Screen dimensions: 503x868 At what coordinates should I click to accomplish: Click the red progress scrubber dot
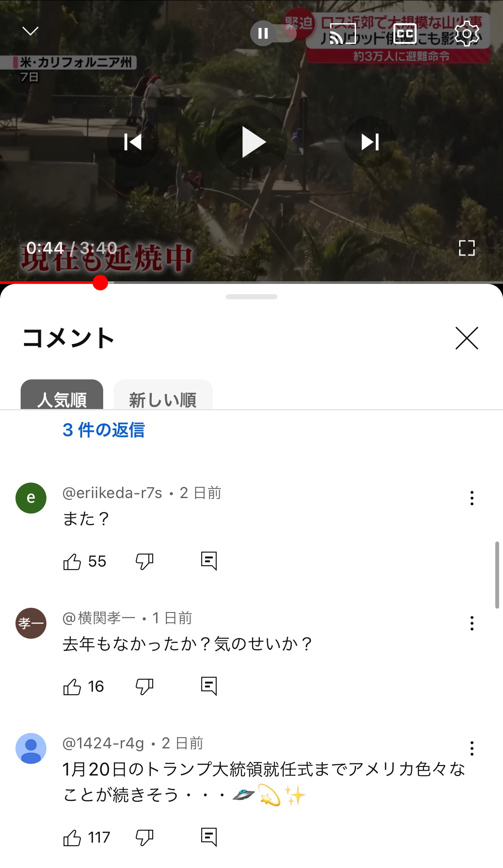point(100,283)
